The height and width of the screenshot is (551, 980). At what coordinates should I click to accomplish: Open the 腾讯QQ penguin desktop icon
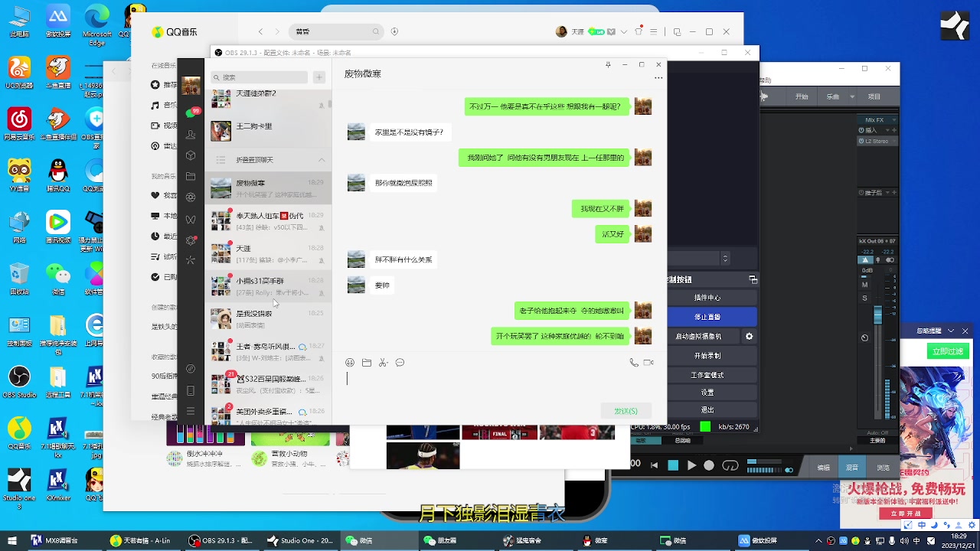[58, 175]
